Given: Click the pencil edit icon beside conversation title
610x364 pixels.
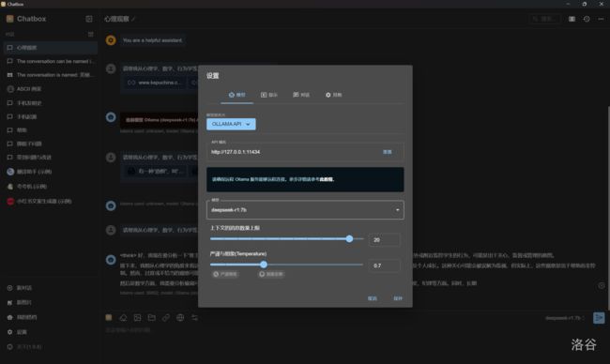Looking at the screenshot, I should [133, 19].
